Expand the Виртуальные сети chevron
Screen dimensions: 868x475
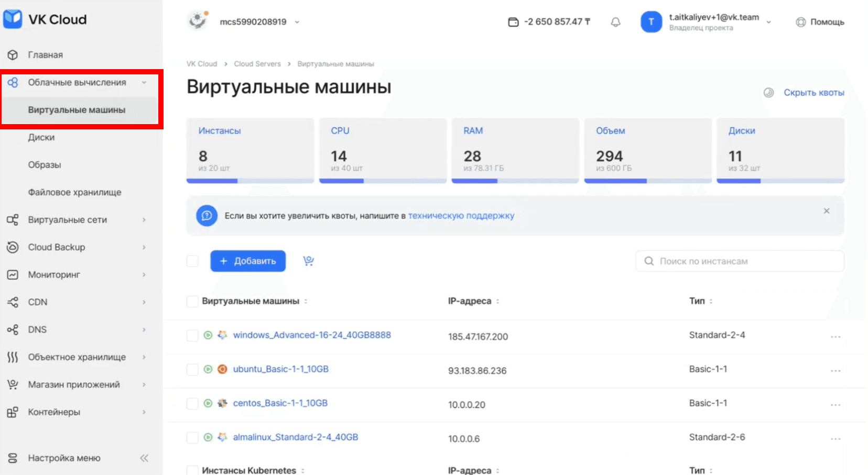point(144,220)
